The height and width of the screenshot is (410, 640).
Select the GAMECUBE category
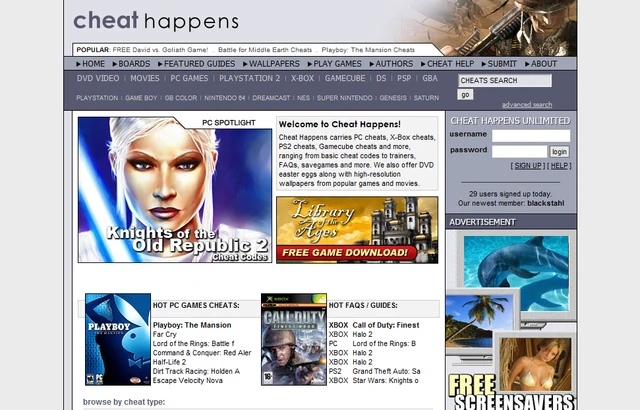pyautogui.click(x=345, y=78)
